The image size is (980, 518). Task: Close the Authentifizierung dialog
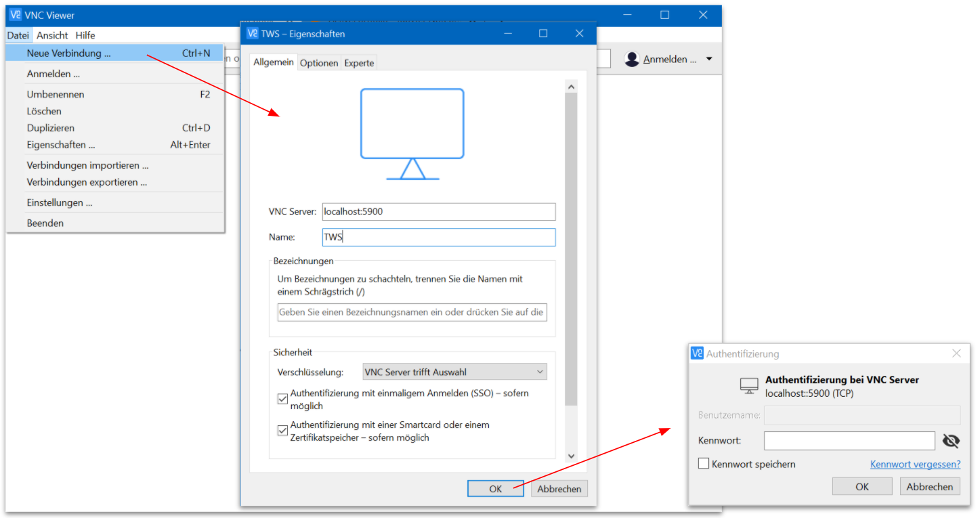click(956, 353)
